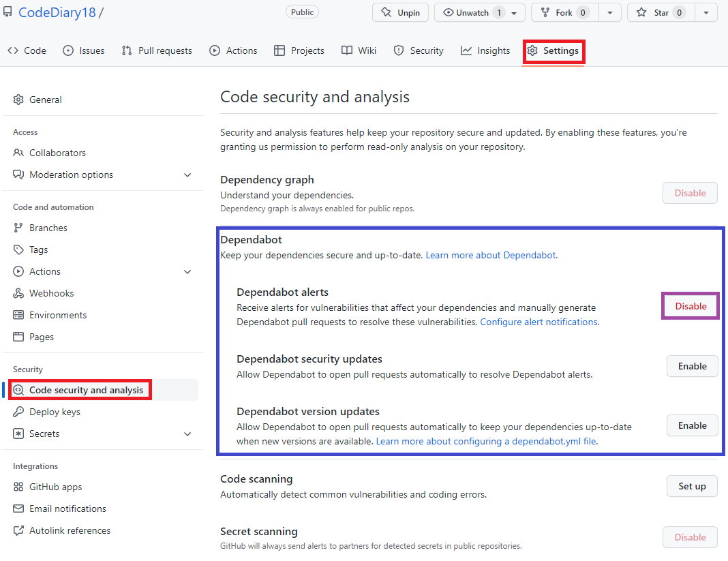Click the play icon beside sidebar Actions

(x=18, y=271)
